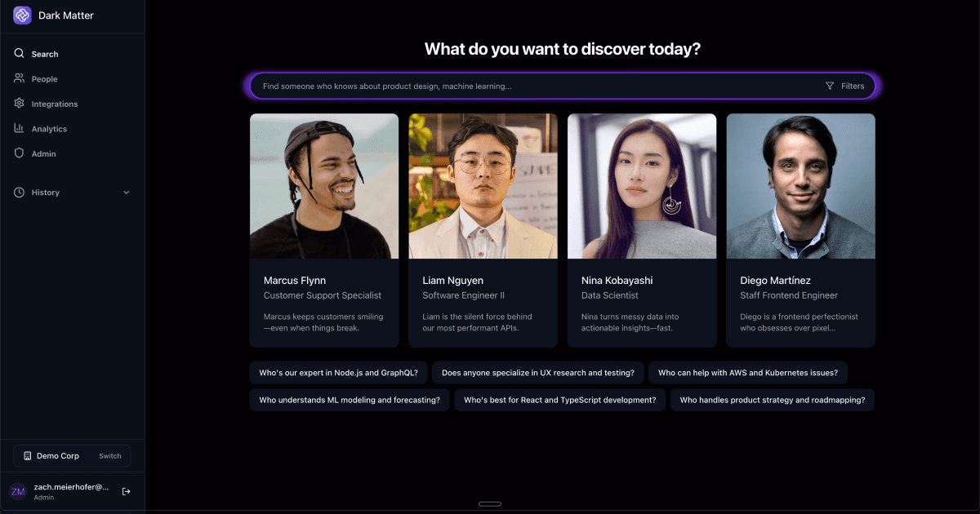
Task: Select the Search icon in the sidebar
Action: 18,54
